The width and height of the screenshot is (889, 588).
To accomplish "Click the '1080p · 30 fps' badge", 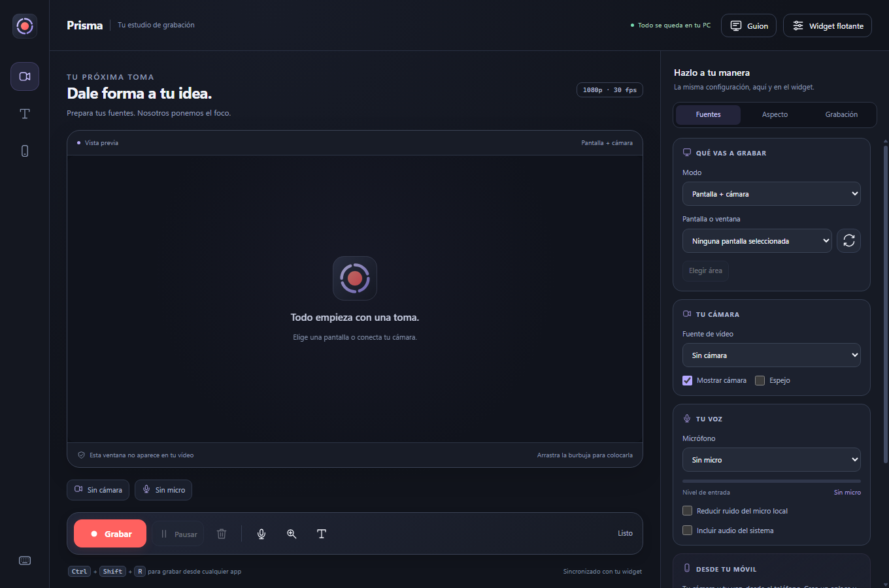I will (609, 90).
